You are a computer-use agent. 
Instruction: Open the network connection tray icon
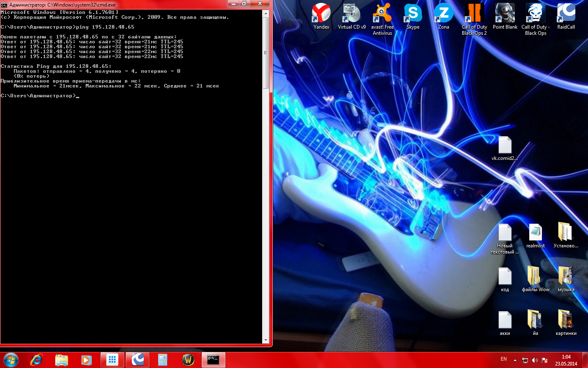525,360
